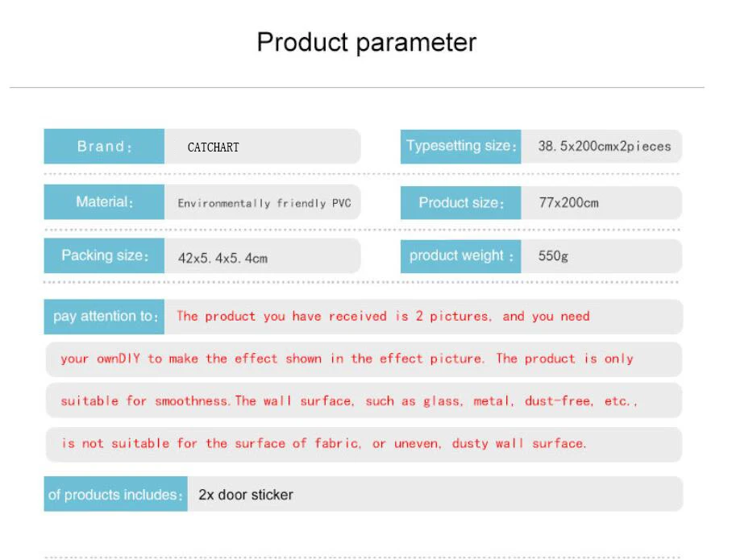Select the of products includes label
The image size is (736, 560).
coord(115,494)
